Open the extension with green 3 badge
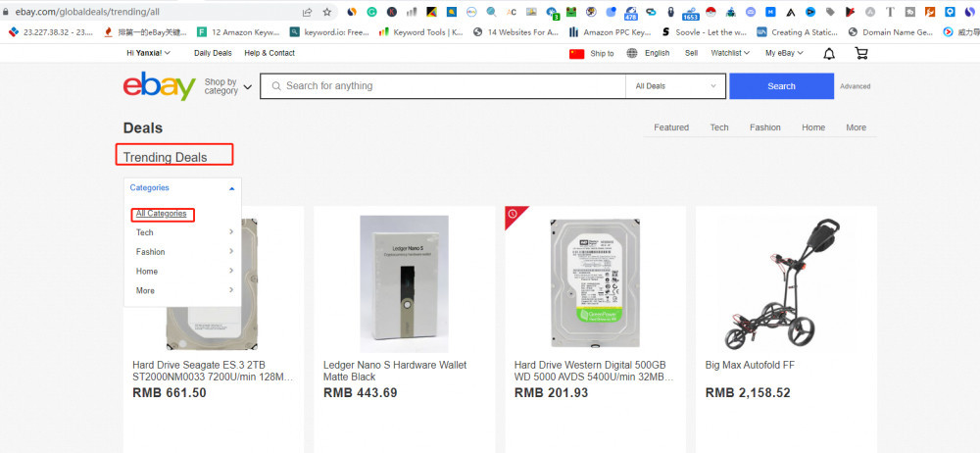The width and height of the screenshot is (980, 453). tap(552, 13)
